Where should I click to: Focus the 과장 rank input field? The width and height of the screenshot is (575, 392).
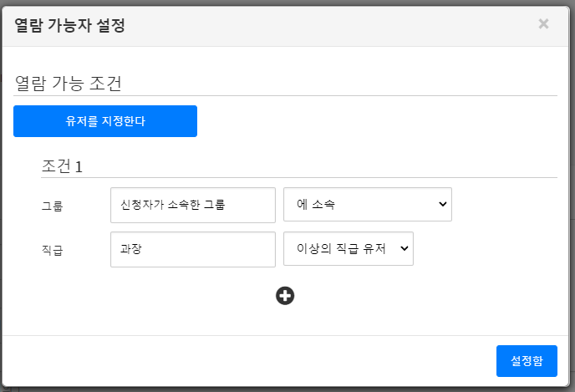(x=192, y=249)
